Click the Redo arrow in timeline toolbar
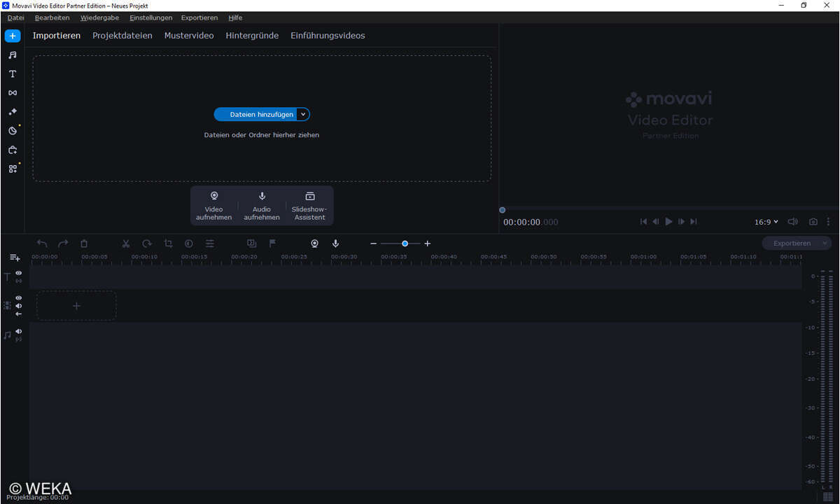The width and height of the screenshot is (840, 504). point(63,244)
